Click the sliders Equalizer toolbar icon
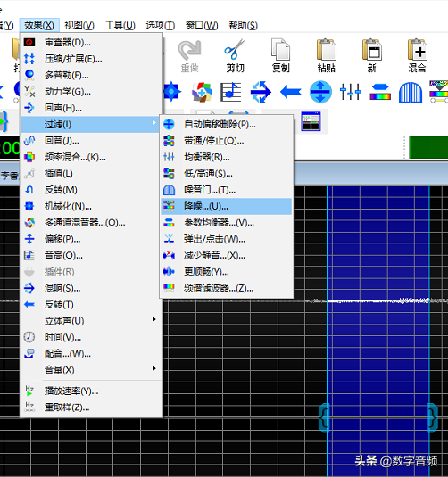The image size is (448, 477). coord(350,92)
